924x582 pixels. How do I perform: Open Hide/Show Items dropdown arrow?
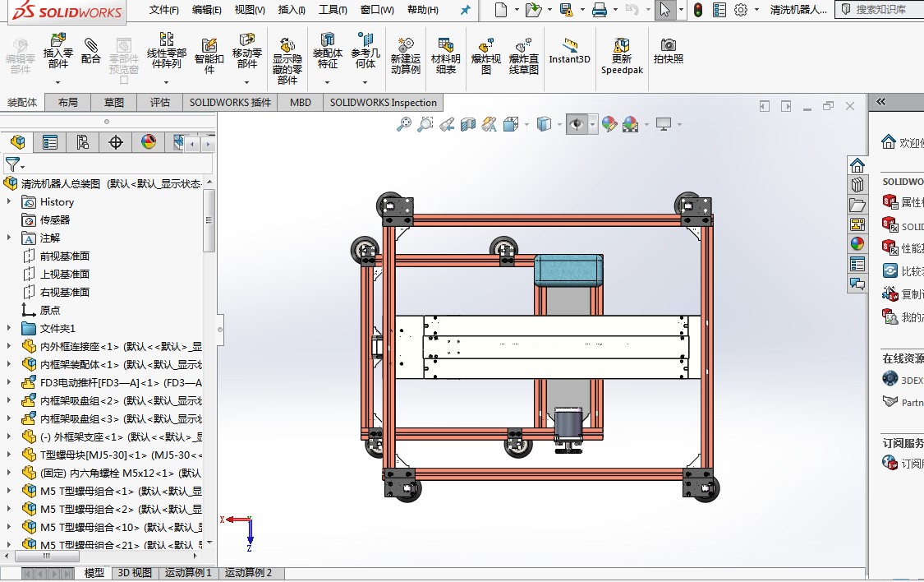click(592, 124)
